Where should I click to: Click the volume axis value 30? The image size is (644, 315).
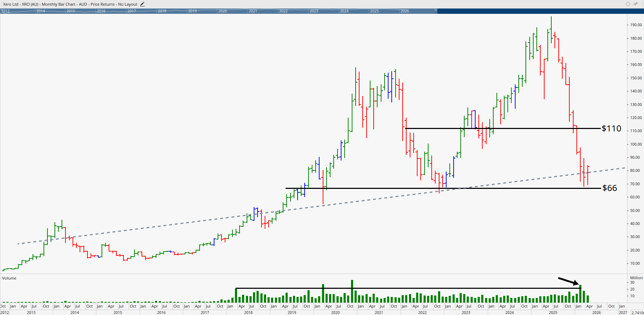point(632,282)
